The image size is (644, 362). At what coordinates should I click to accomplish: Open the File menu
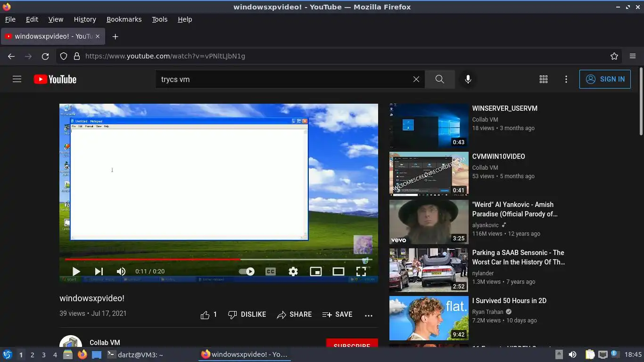click(x=10, y=19)
